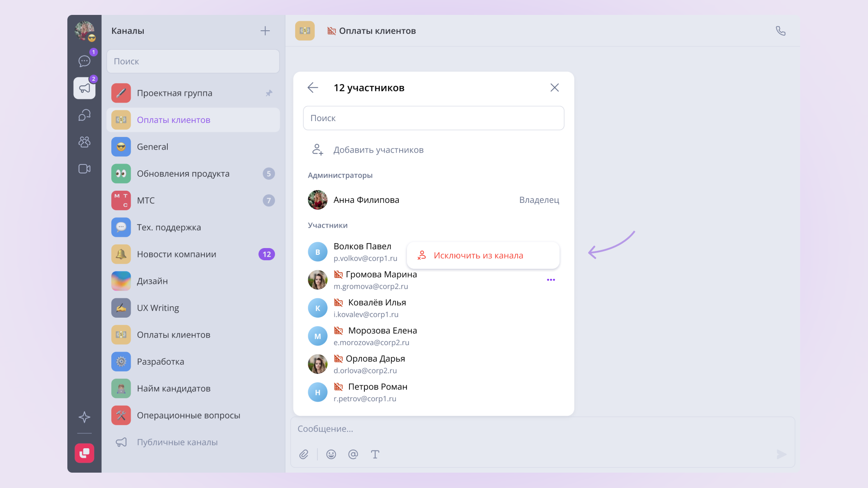This screenshot has width=868, height=488.
Task: Toggle text formatting with the T icon
Action: [375, 454]
